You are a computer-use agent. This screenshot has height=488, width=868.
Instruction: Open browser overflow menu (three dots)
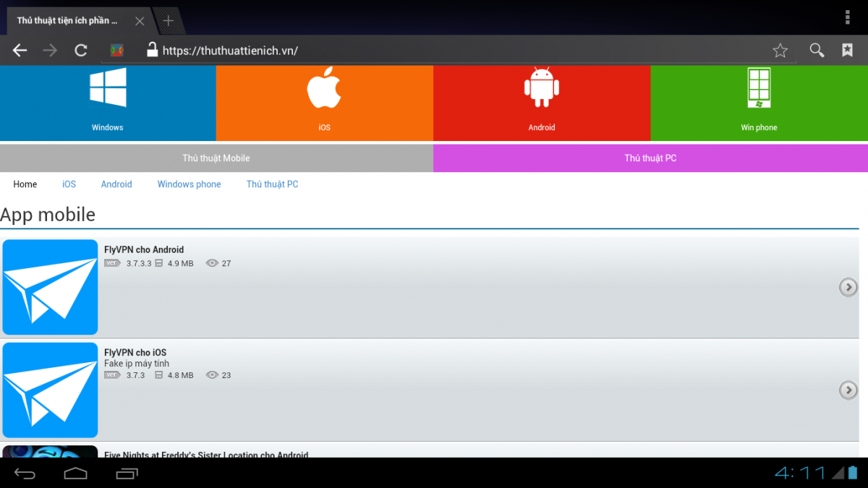848,17
